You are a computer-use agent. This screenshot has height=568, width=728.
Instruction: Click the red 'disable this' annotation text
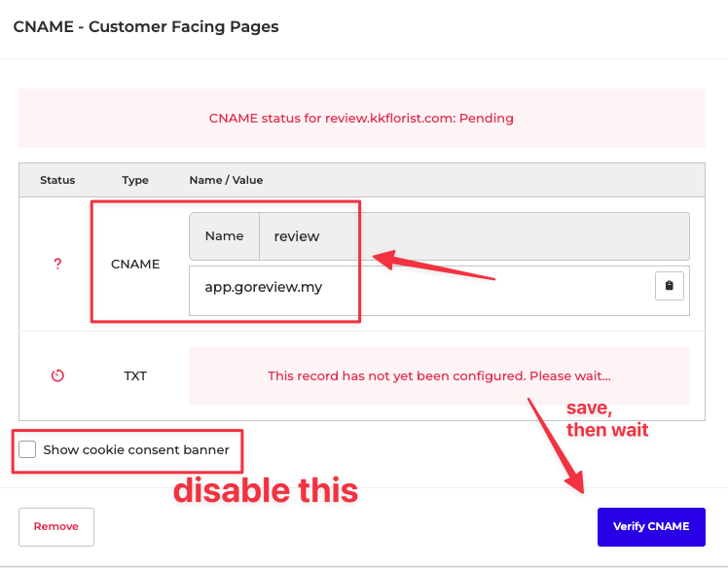[x=266, y=490]
